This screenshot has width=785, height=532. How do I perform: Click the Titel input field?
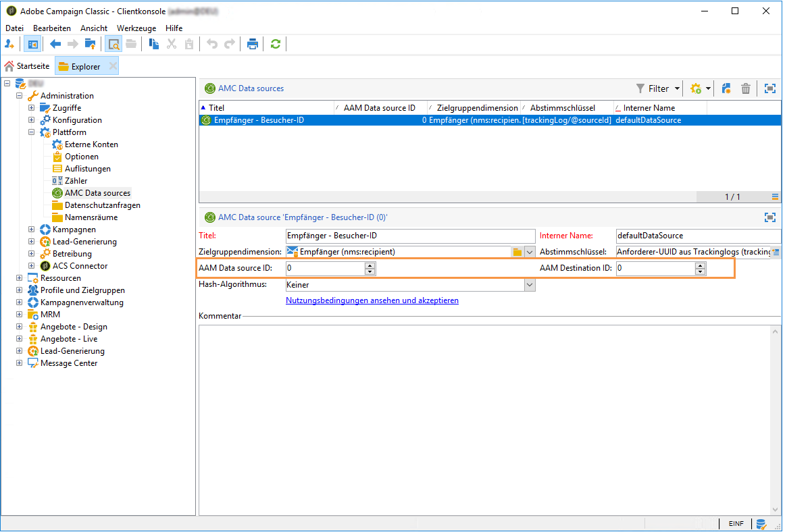tap(410, 236)
